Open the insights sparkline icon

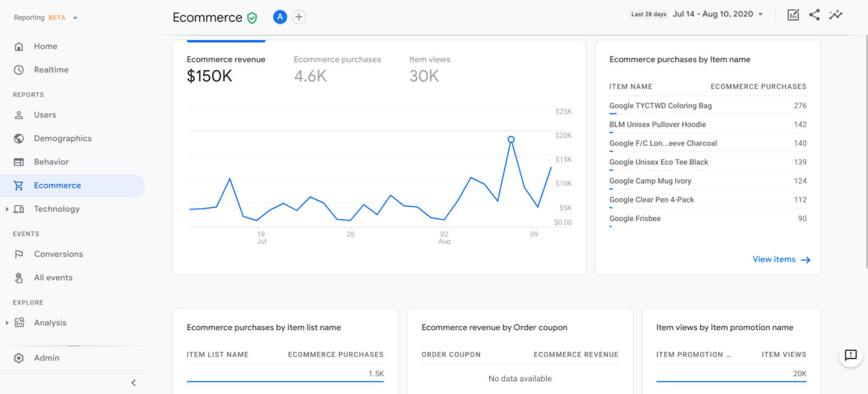[x=835, y=15]
